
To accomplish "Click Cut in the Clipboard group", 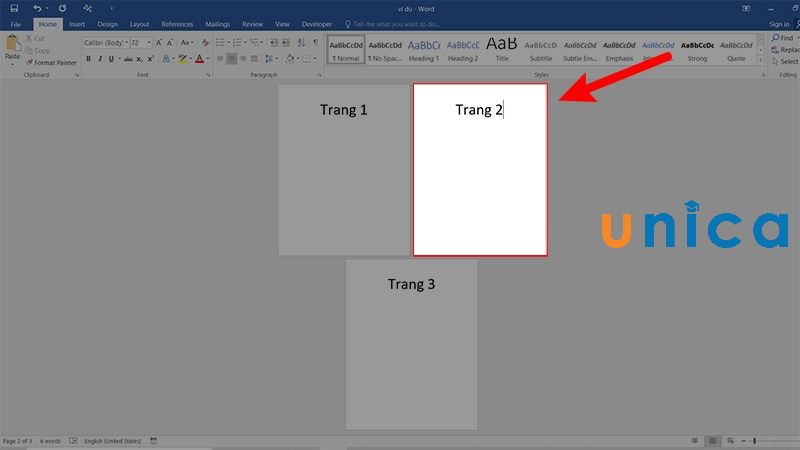I will [35, 38].
